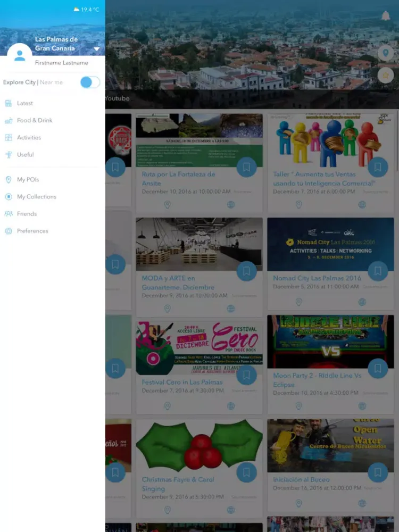Show location pin for Christmas Fayre event
The image size is (399, 532).
click(167, 510)
